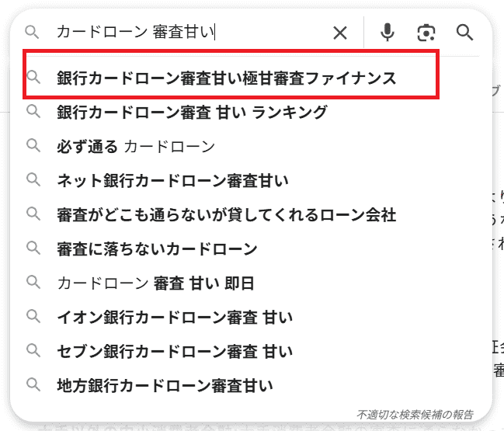
Task: Click magnifier icon beside 地方銀行カードローン審査甘い
Action: 33,384
